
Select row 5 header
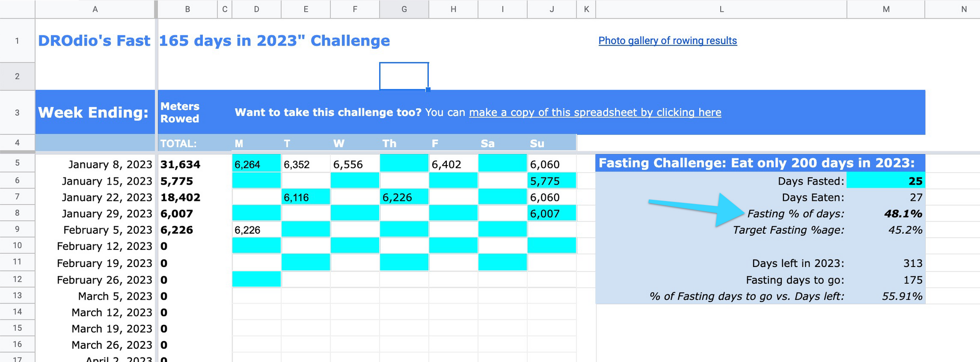coord(17,163)
